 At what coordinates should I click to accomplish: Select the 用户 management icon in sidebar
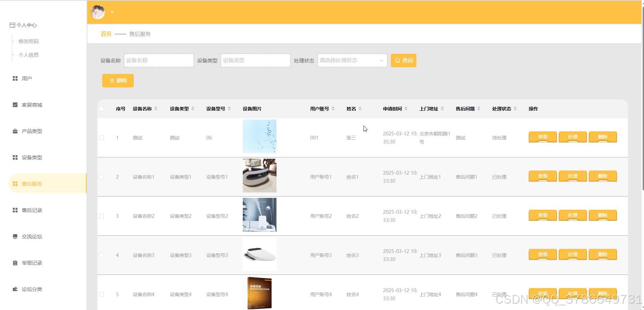(x=15, y=78)
